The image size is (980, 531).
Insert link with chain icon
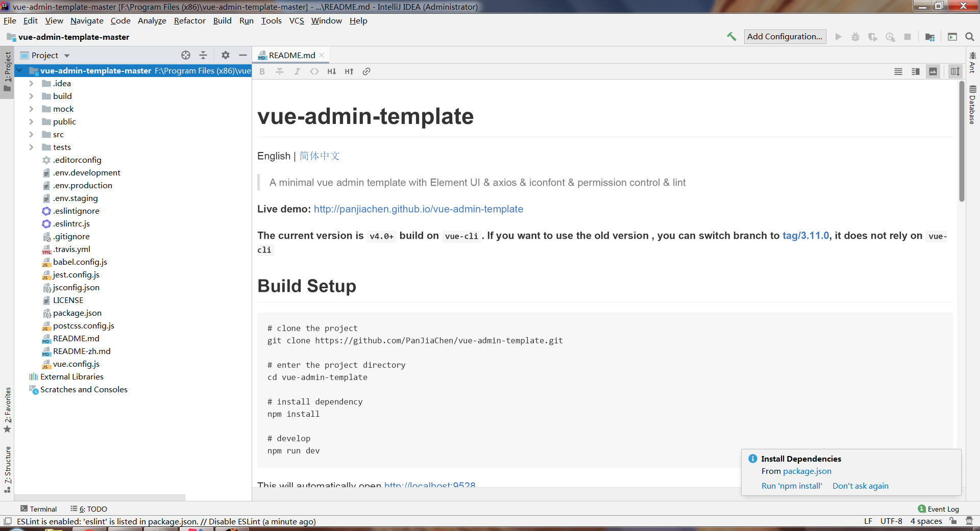tap(366, 71)
